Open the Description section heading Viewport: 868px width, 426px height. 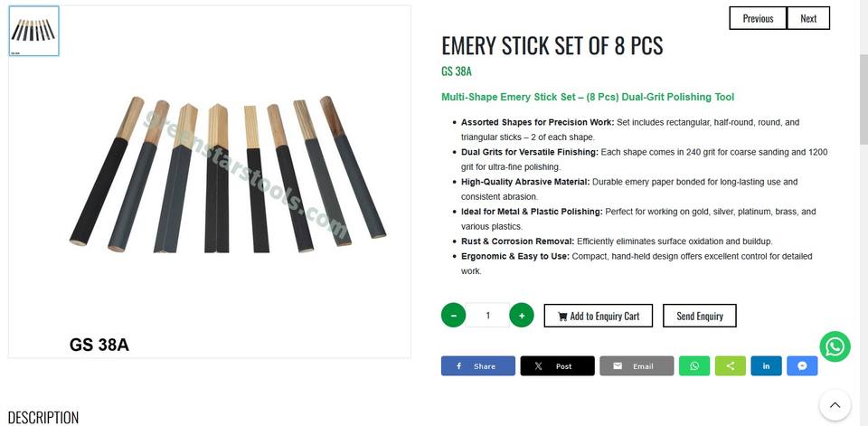coord(43,417)
